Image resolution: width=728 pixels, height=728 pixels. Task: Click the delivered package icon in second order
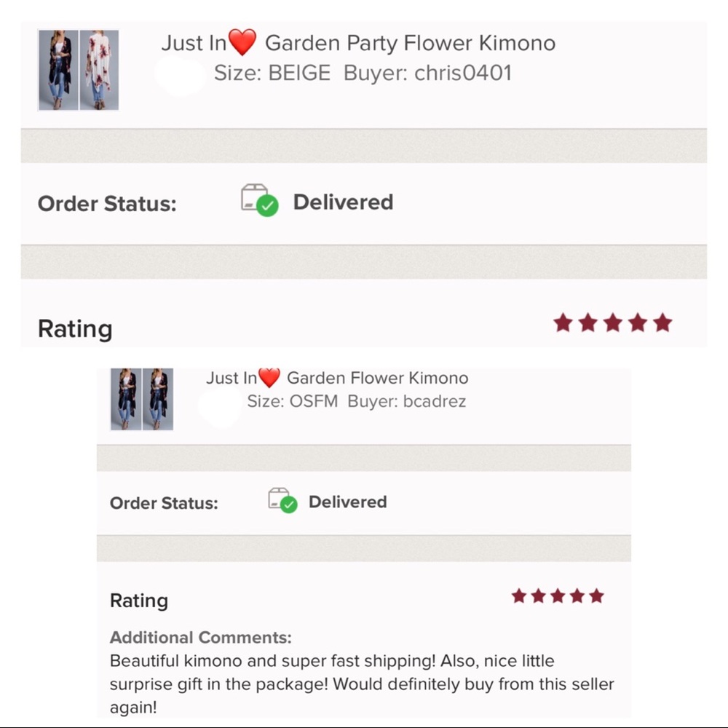tap(282, 500)
